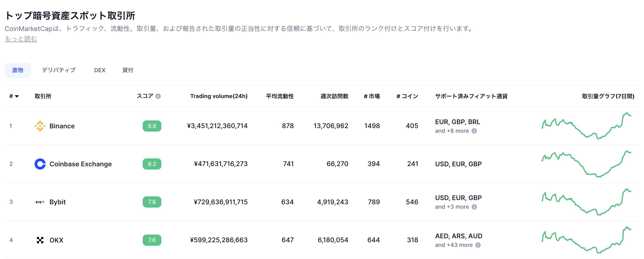644x259 pixels.
Task: Select the 直物 tab filter
Action: pyautogui.click(x=17, y=70)
